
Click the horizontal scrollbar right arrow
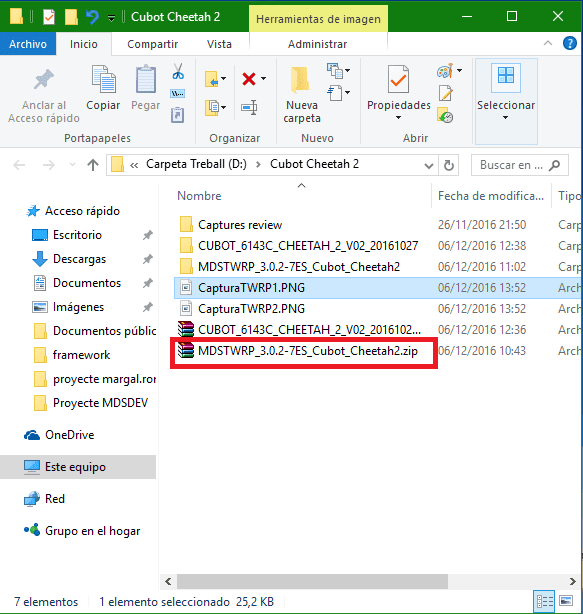click(x=572, y=581)
